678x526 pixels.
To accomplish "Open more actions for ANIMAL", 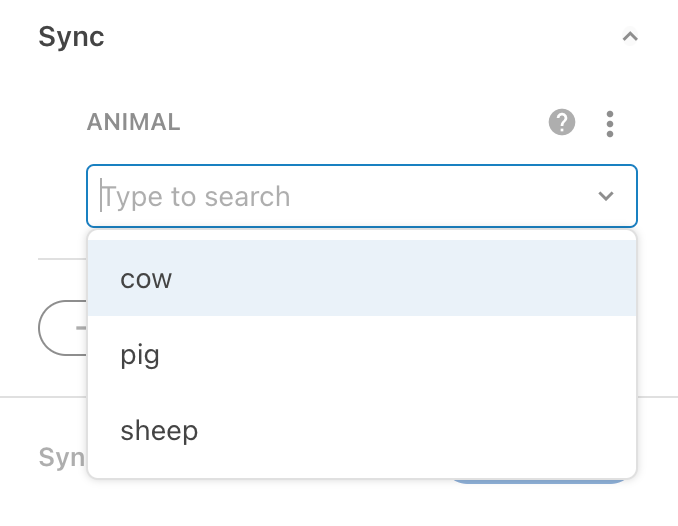I will (610, 123).
